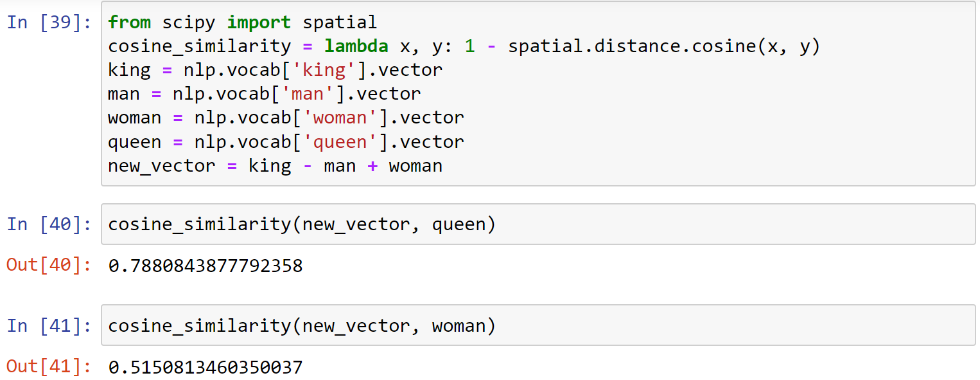Click the Out[41] output prompt
This screenshot has width=980, height=380.
point(49,367)
